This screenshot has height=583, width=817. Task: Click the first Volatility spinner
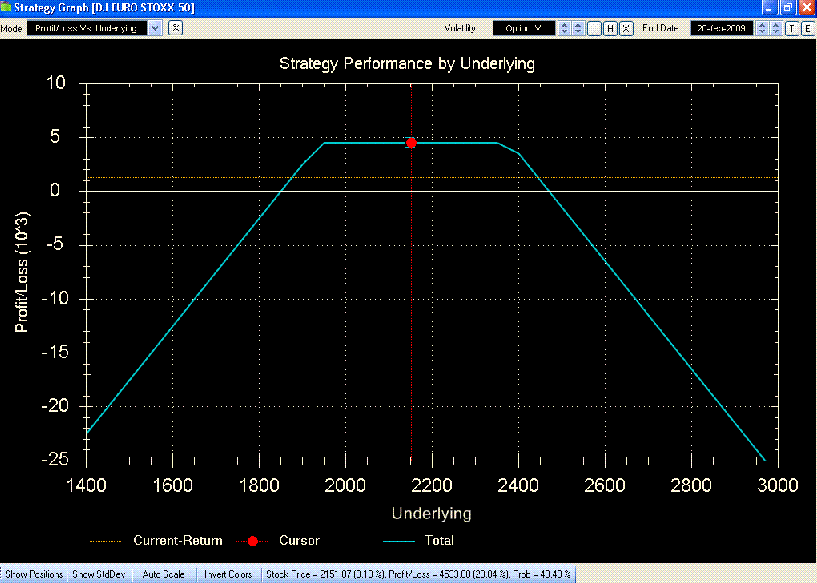pos(564,28)
